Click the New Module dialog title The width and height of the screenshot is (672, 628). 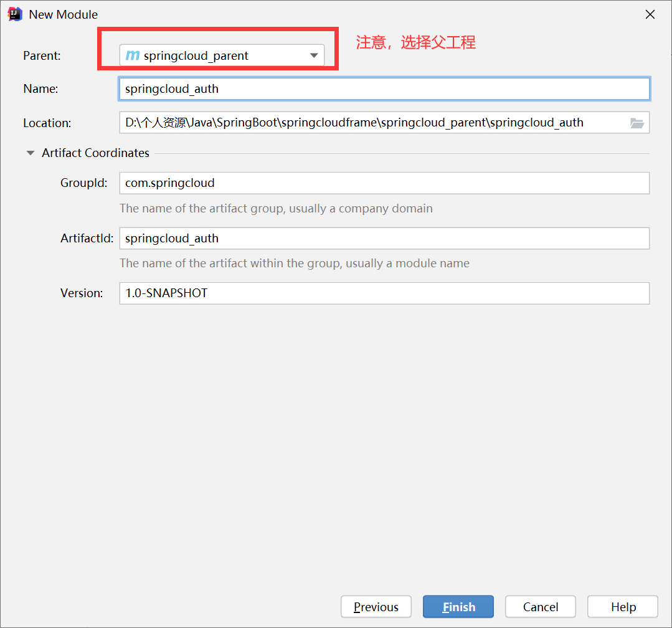(x=62, y=14)
